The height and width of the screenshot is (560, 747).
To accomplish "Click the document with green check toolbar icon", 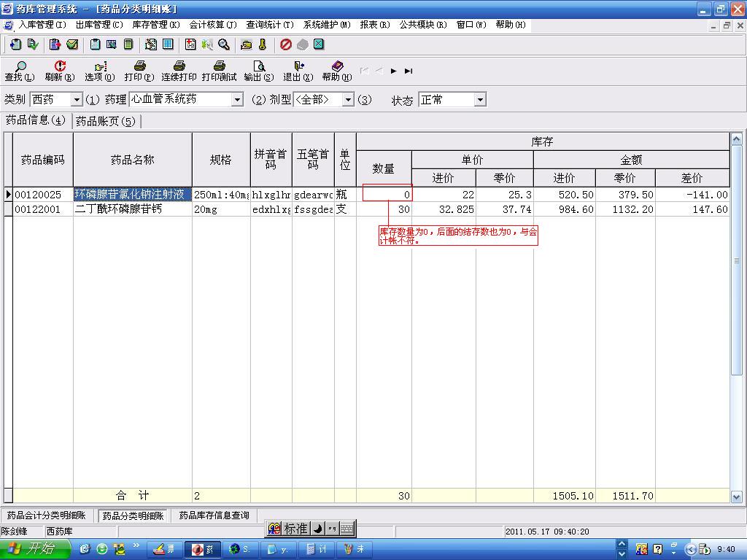I will 32,44.
